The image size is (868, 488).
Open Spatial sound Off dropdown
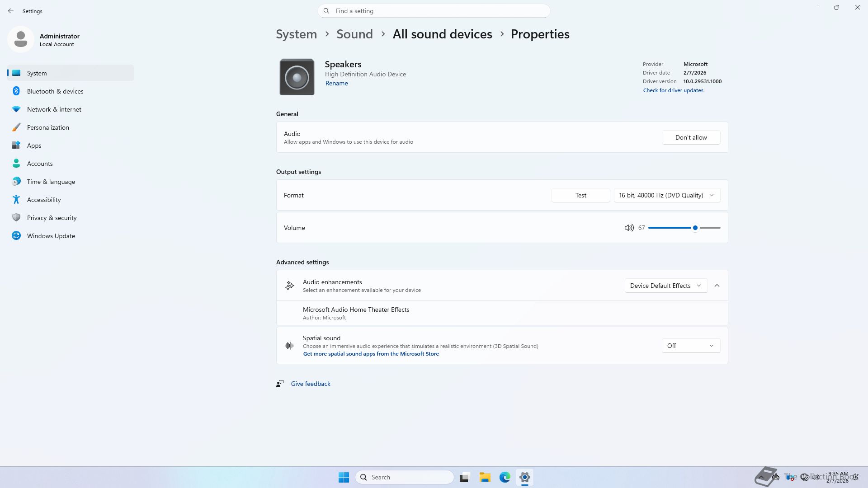690,346
